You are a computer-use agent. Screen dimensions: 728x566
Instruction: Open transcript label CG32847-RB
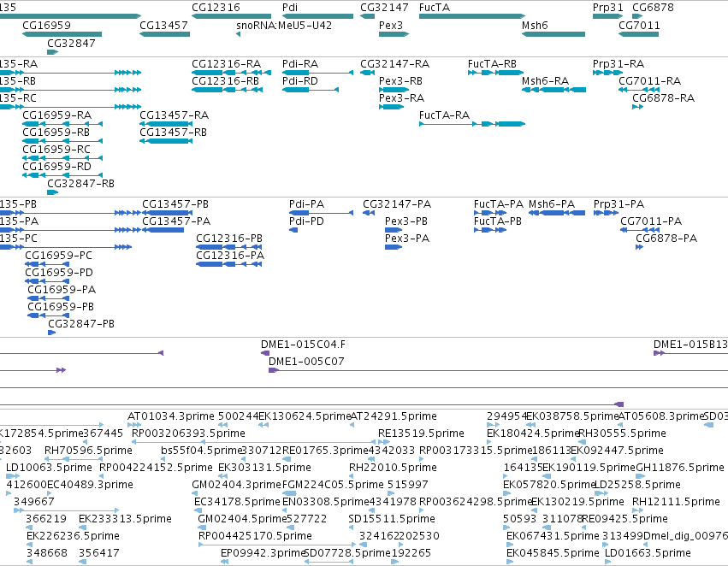point(80,184)
